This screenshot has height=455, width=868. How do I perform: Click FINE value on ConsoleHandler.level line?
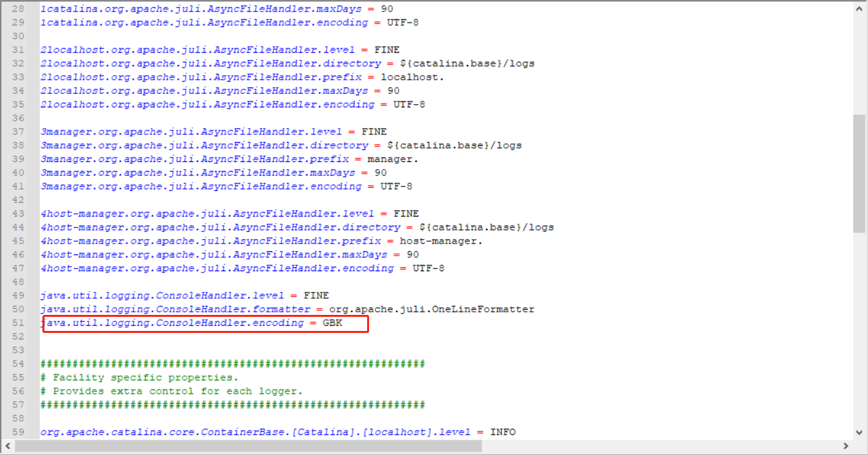(316, 296)
